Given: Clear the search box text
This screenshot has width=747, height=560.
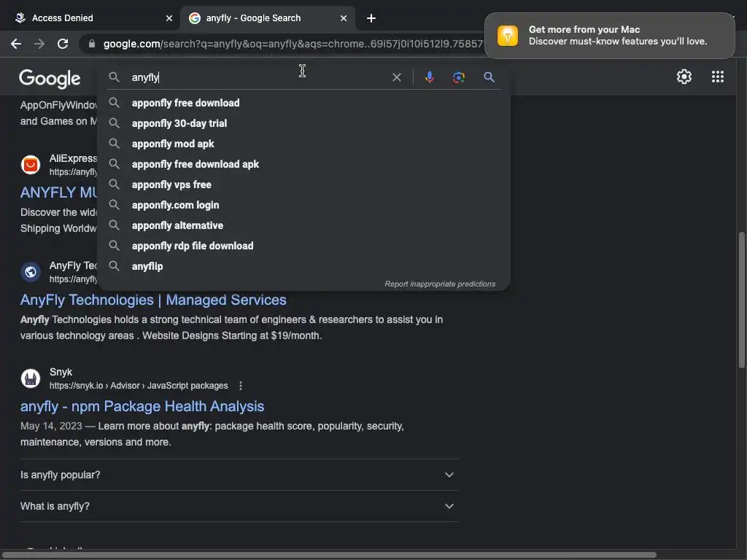Looking at the screenshot, I should click(x=396, y=77).
